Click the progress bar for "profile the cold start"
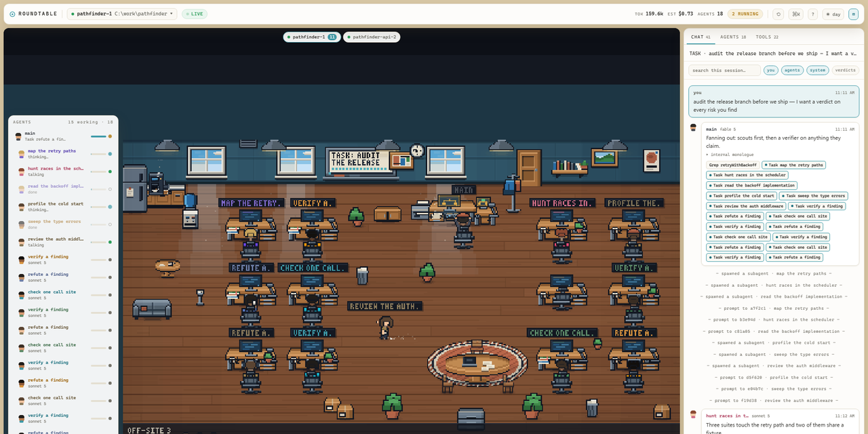The image size is (868, 434). click(x=98, y=207)
